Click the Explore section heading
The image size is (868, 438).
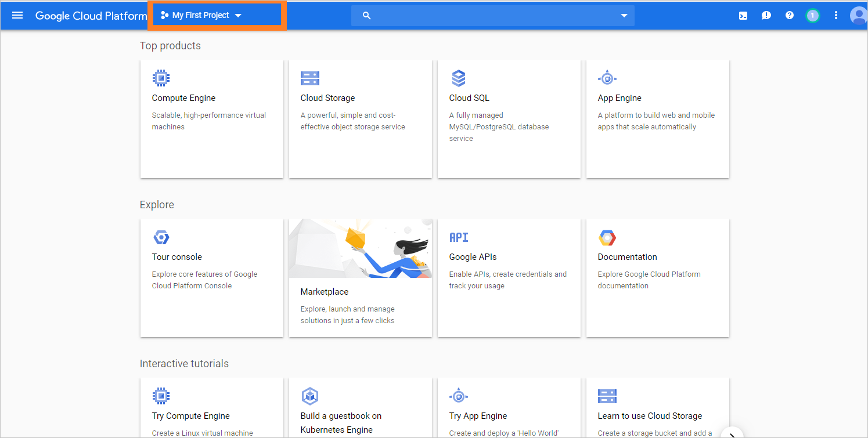157,205
